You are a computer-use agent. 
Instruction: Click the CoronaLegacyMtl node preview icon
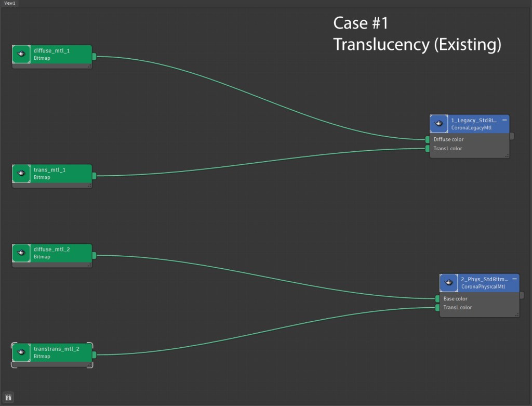tap(439, 124)
